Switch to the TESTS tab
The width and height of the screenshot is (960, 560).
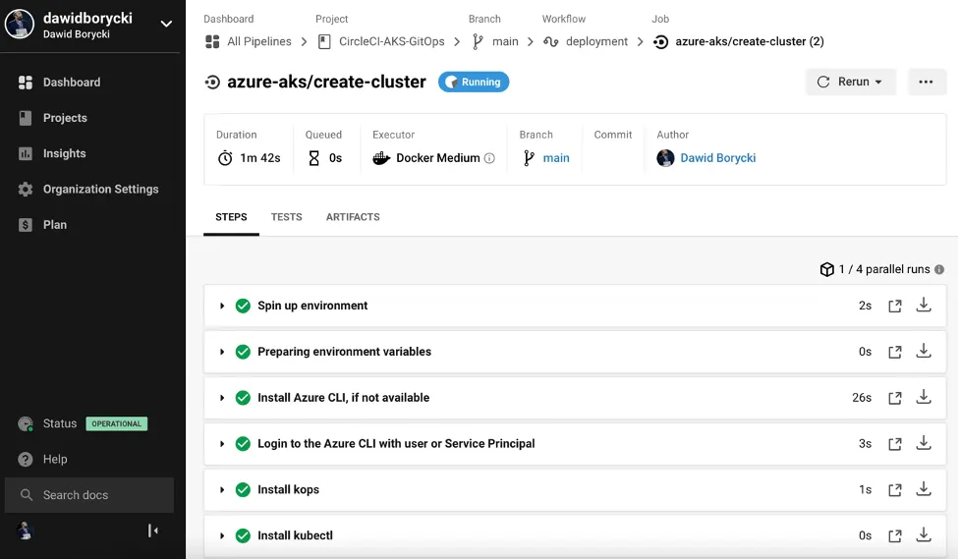[287, 217]
